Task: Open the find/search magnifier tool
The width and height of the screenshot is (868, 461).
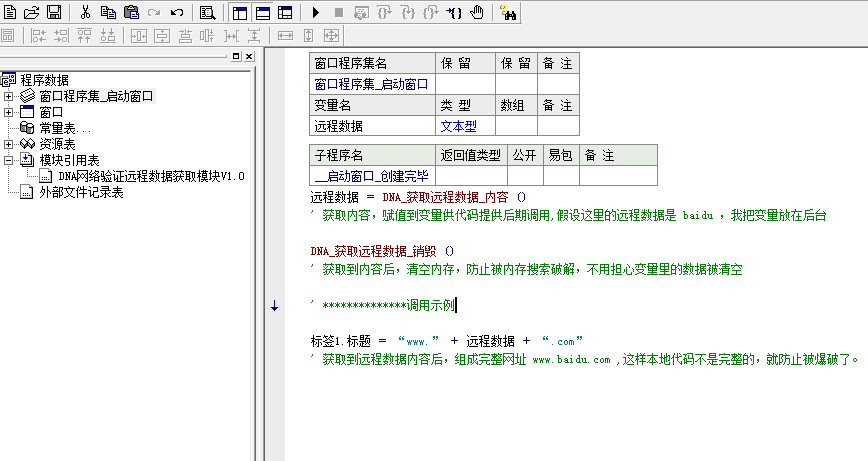Action: pyautogui.click(x=208, y=12)
